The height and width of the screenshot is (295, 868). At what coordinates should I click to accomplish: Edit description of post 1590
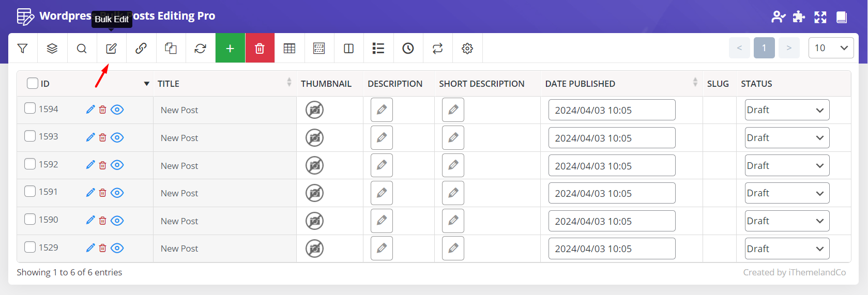point(382,221)
